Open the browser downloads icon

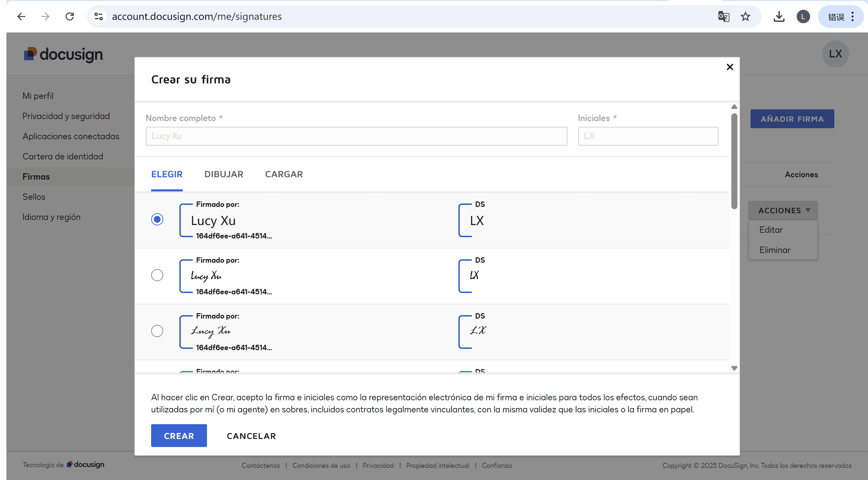779,16
